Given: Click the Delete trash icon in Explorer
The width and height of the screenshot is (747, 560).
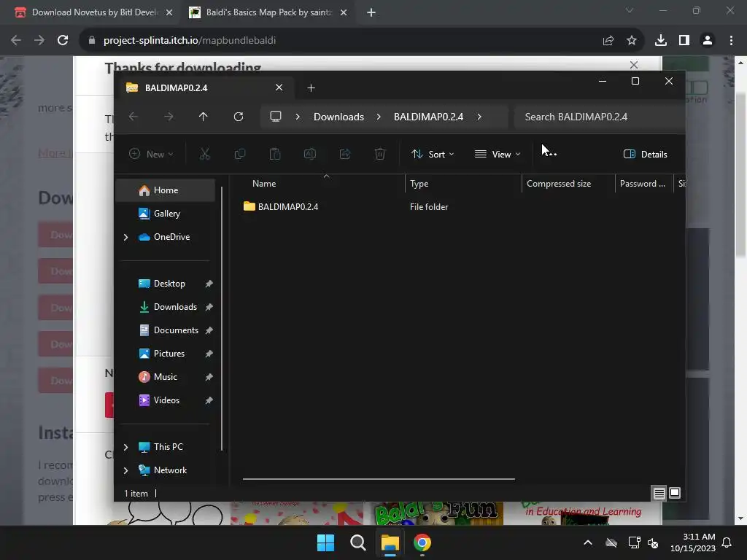Looking at the screenshot, I should coord(379,154).
